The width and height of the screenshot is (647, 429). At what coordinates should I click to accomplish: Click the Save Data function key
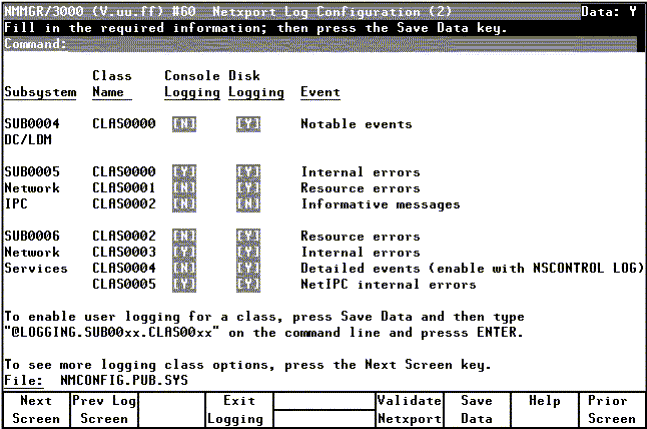point(477,410)
